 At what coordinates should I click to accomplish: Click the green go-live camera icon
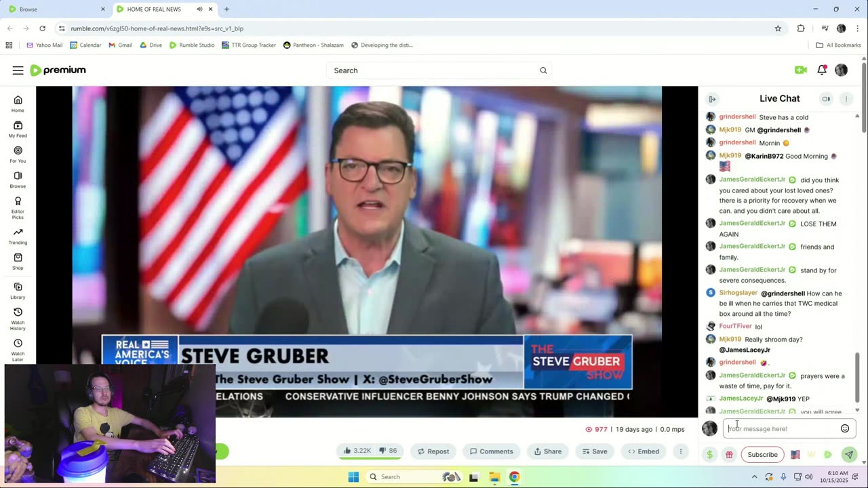click(801, 70)
